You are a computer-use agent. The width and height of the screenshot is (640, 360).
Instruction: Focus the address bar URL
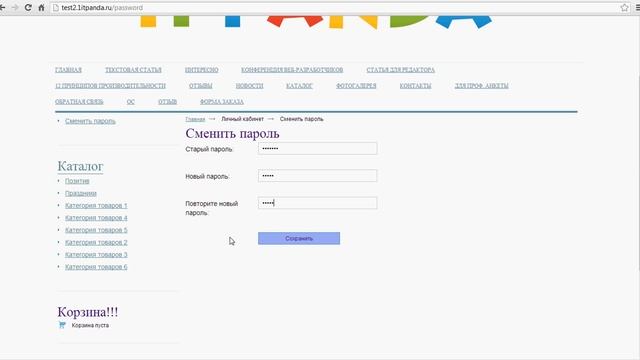[102, 8]
